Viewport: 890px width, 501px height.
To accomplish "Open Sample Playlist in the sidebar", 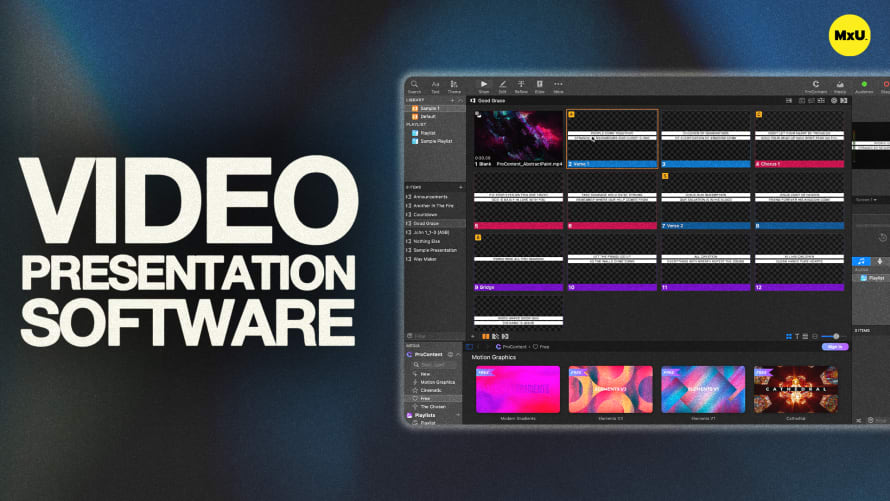I will (436, 141).
